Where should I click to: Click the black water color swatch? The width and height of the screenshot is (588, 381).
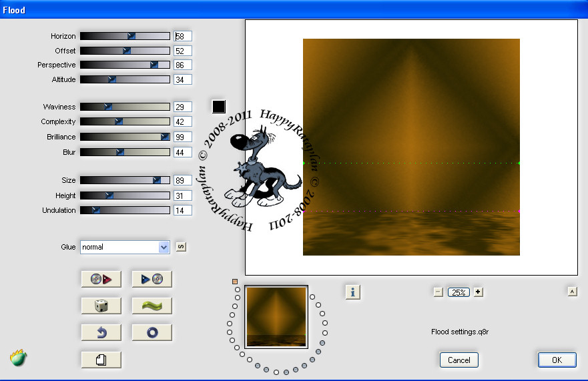[219, 107]
